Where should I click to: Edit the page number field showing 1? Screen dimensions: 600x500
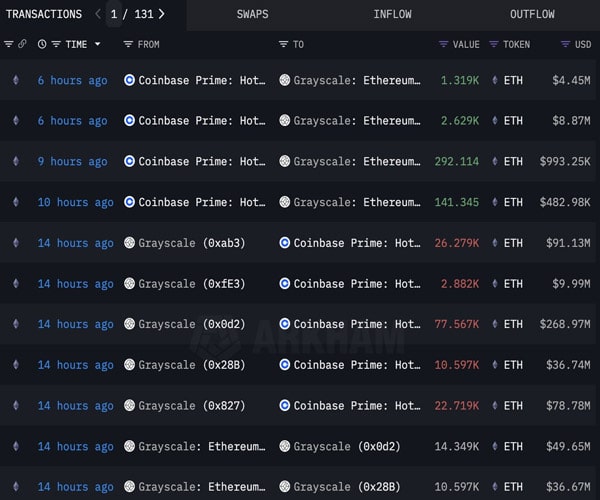(114, 14)
